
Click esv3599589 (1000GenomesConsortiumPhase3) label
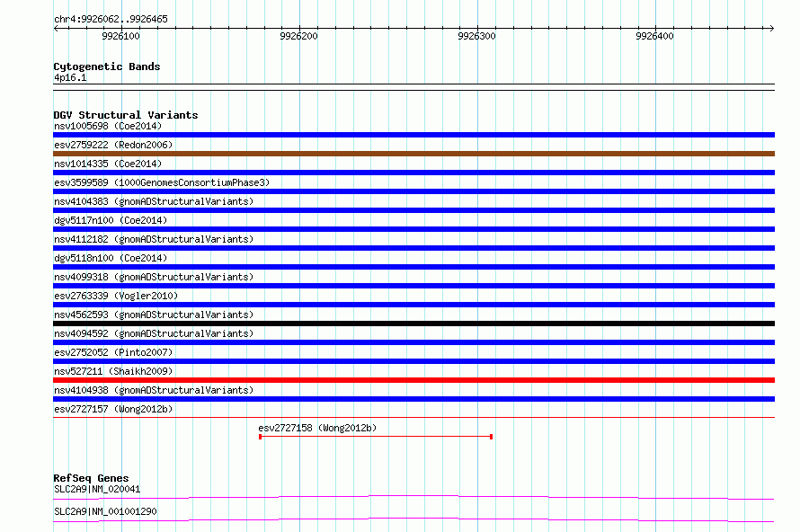tap(162, 182)
